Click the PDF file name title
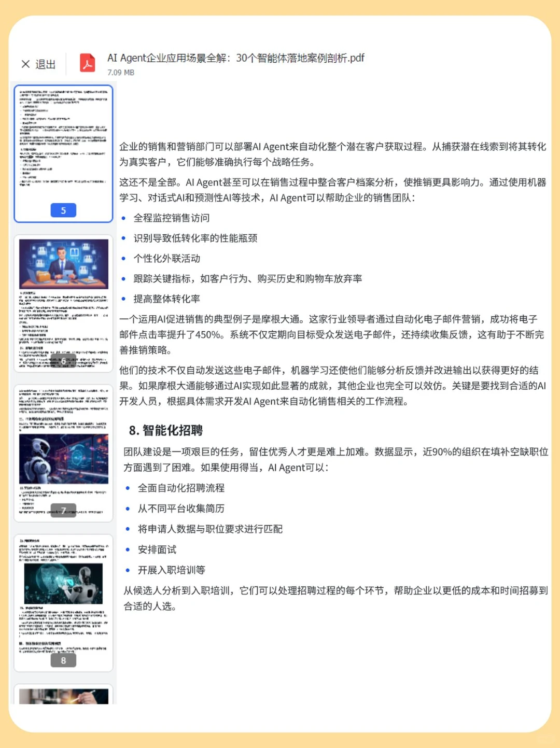This screenshot has height=748, width=560. (x=235, y=58)
